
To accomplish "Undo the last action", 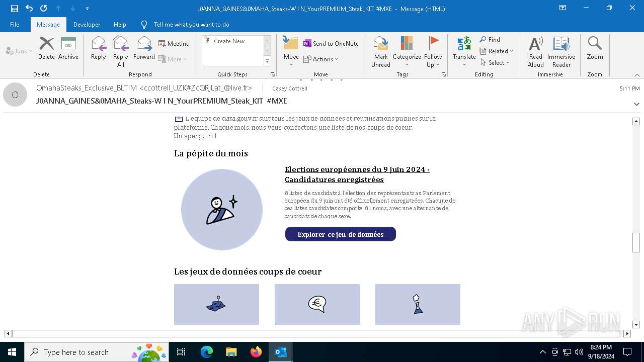I will [29, 8].
